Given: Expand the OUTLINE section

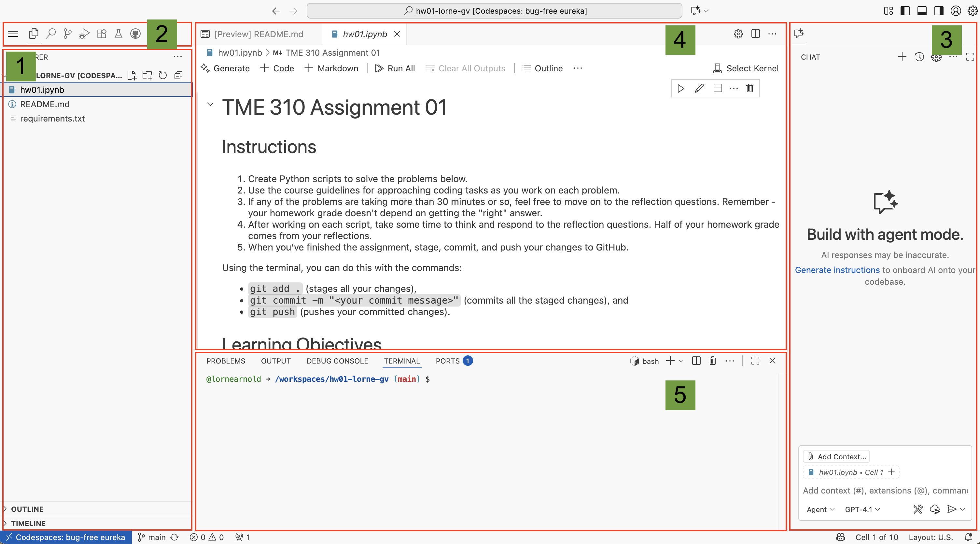Looking at the screenshot, I should 27,509.
